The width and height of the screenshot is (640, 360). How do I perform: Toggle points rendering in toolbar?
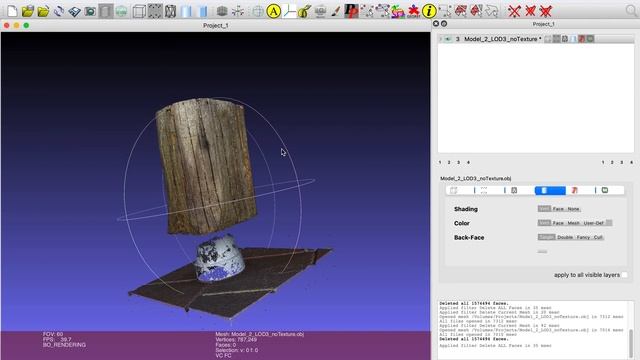pos(155,11)
